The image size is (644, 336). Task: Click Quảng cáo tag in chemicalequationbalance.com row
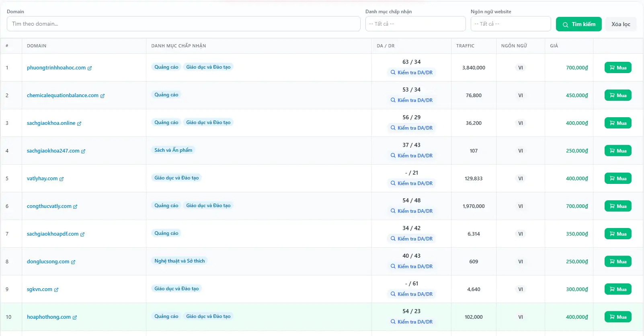coord(166,95)
